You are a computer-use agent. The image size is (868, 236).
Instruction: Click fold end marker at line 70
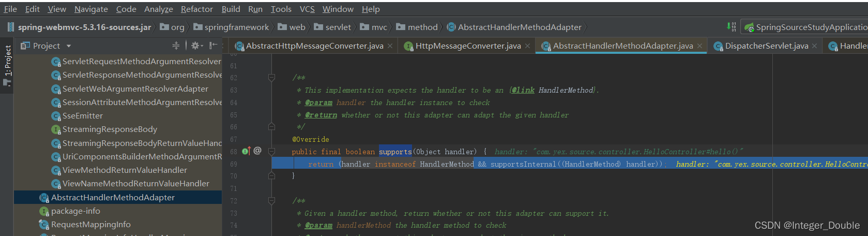pyautogui.click(x=271, y=176)
